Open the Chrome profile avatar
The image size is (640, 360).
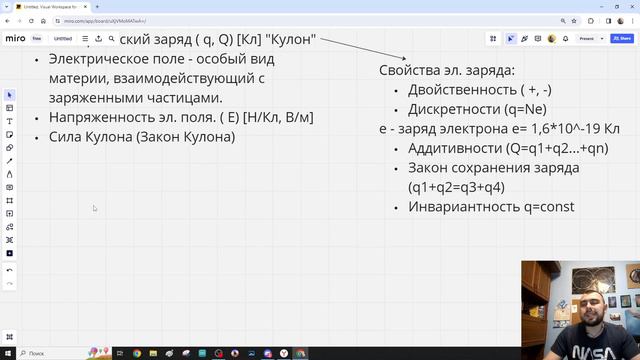(x=620, y=21)
